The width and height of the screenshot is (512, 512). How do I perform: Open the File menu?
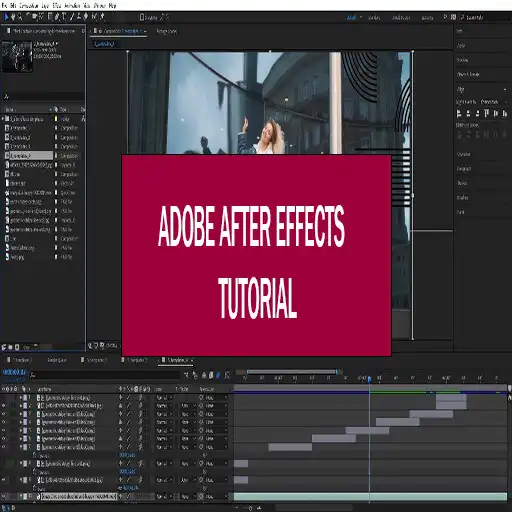coord(4,6)
